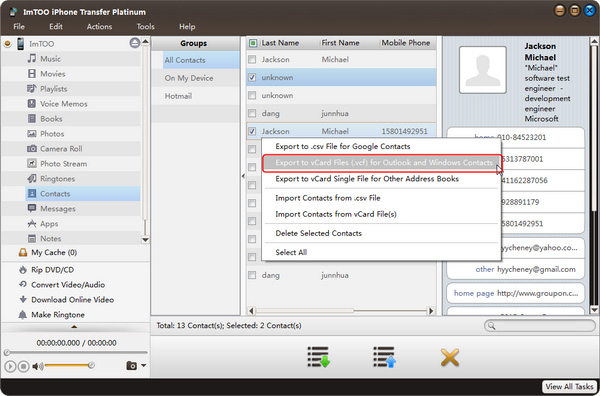Sort by Mobile Phone column header
The width and height of the screenshot is (600, 396).
406,43
